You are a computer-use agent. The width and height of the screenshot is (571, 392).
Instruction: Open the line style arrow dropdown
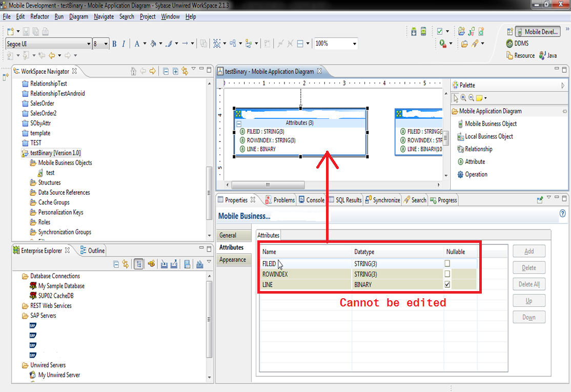coord(193,44)
